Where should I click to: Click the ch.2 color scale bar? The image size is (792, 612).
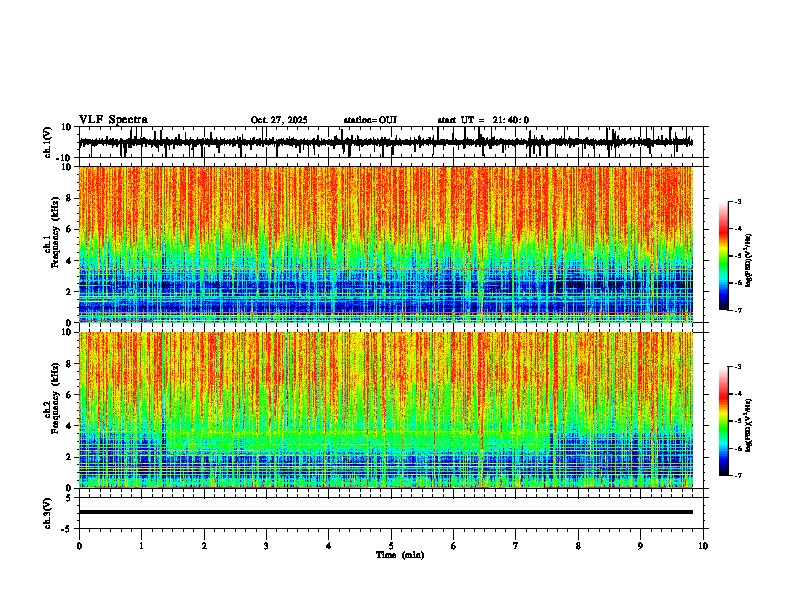pos(723,421)
